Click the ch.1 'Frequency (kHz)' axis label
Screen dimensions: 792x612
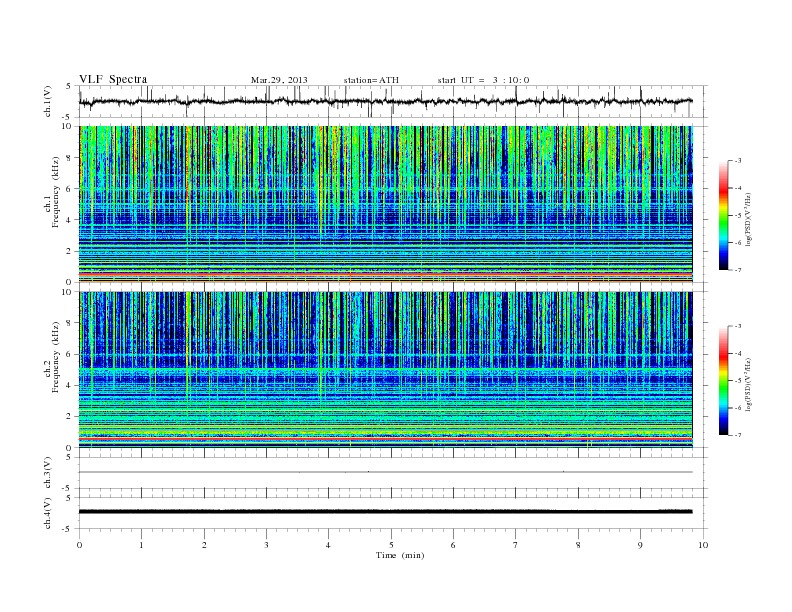tap(55, 192)
